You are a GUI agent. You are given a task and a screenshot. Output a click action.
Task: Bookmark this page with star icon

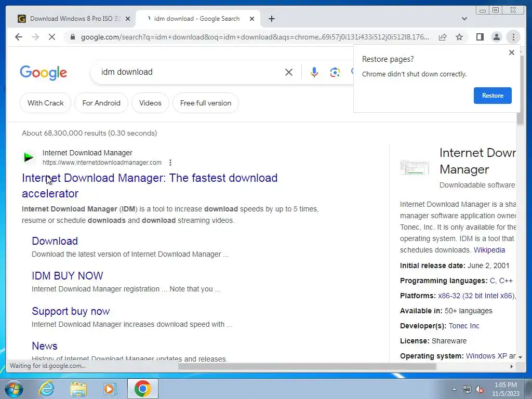coord(459,37)
